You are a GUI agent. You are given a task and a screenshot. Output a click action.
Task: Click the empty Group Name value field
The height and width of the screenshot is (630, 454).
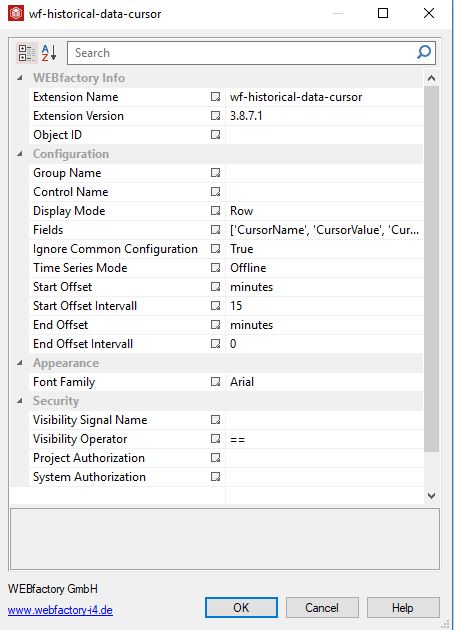click(324, 173)
